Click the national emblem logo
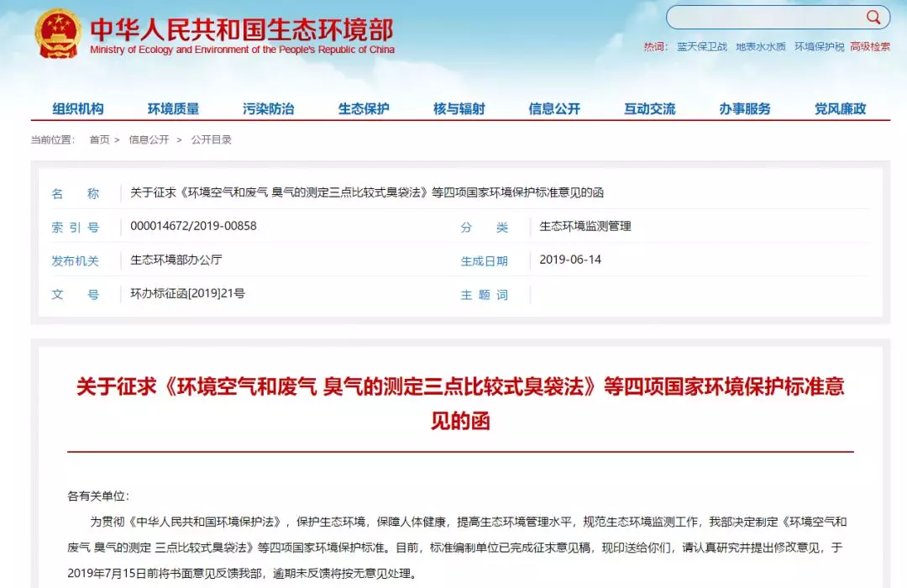The image size is (907, 588). 58,34
